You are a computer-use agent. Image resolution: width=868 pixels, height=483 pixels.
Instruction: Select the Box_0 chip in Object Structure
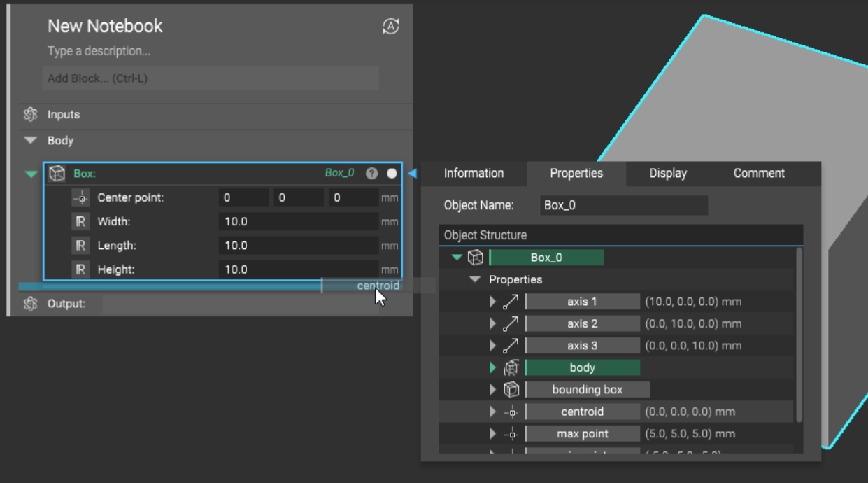pos(546,258)
